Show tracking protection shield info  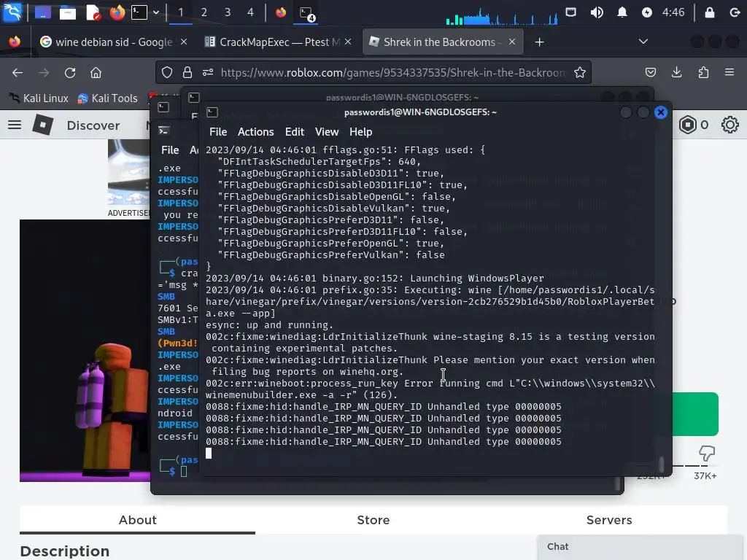click(x=167, y=72)
